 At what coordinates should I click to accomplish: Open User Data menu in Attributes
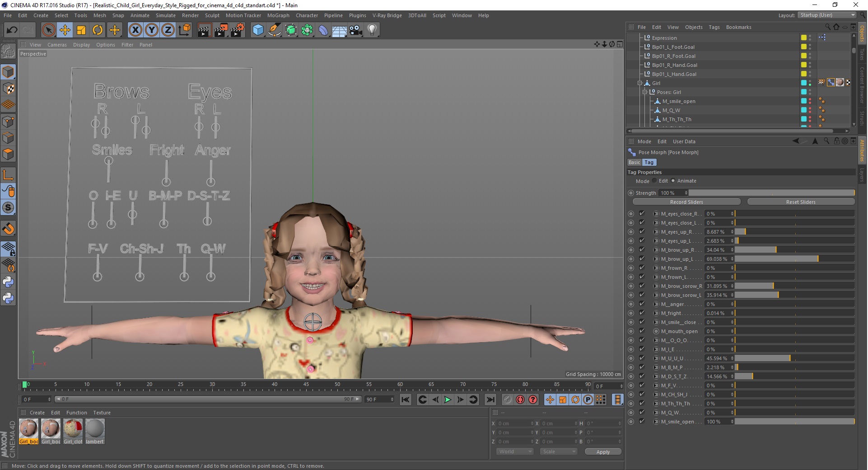pos(684,141)
